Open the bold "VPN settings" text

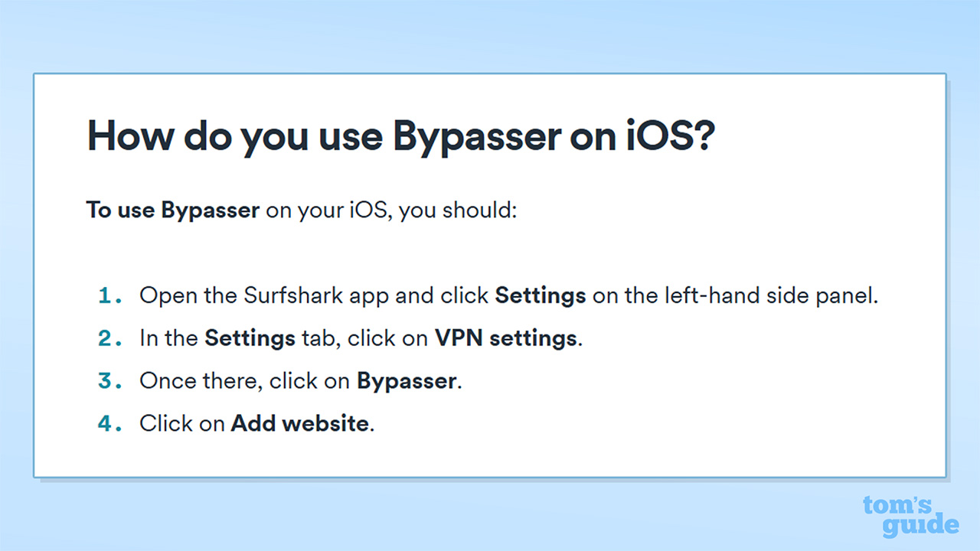[x=505, y=338]
